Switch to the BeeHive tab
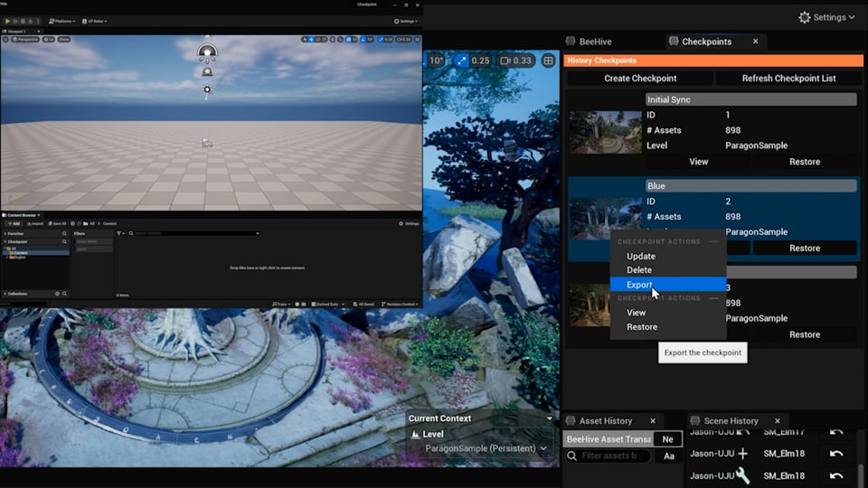This screenshot has height=488, width=868. [595, 42]
